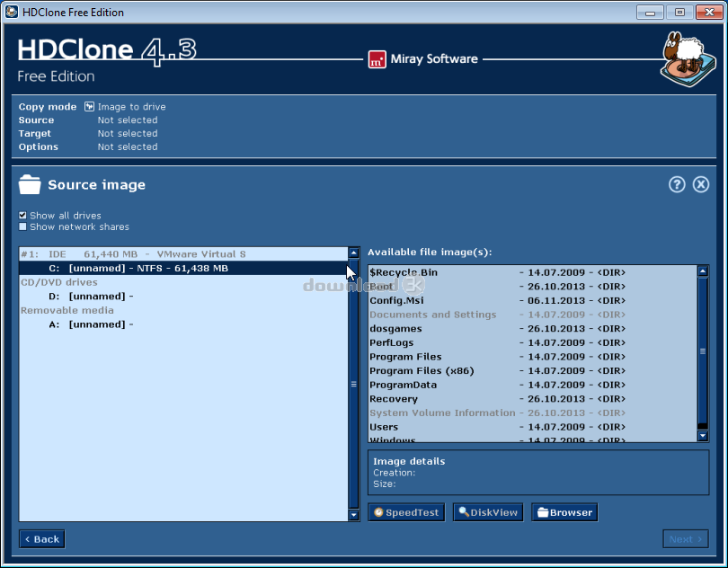Open the DiskView tool
This screenshot has height=568, width=728.
(x=488, y=512)
